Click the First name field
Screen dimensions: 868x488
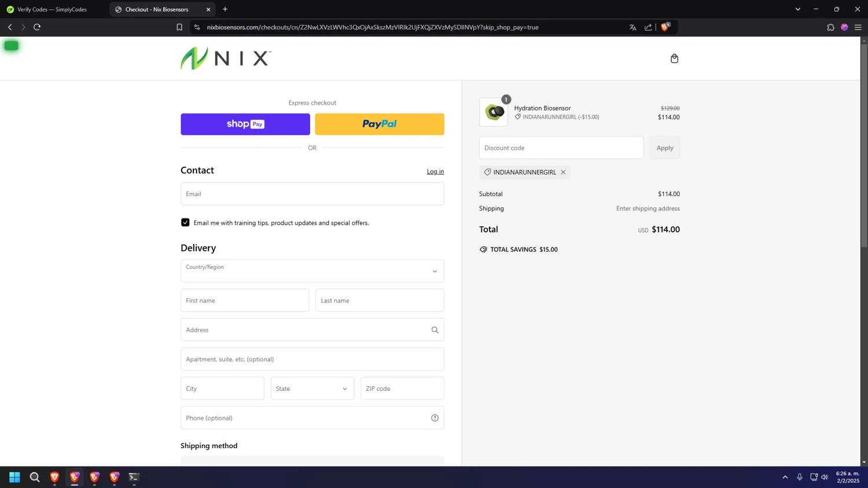(x=245, y=301)
